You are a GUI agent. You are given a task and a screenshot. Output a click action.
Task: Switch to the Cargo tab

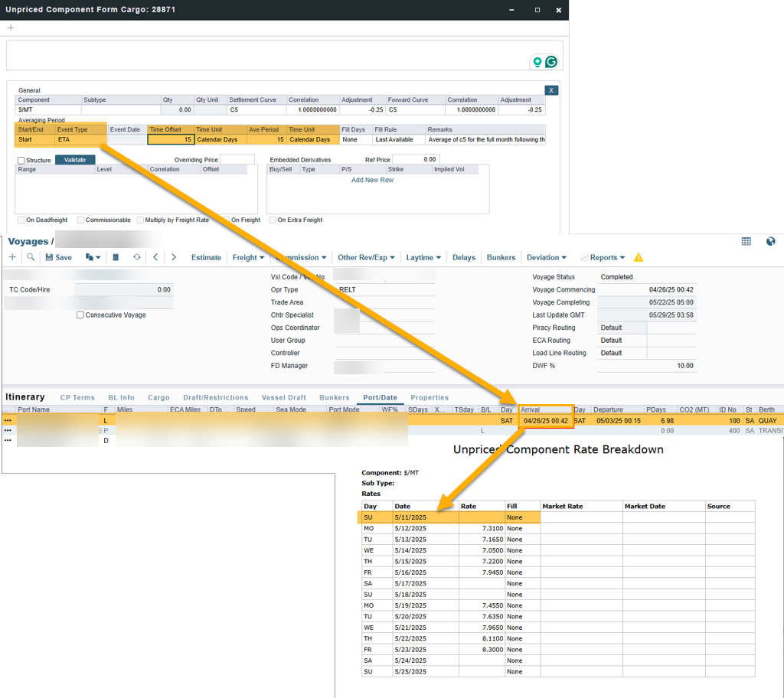158,397
